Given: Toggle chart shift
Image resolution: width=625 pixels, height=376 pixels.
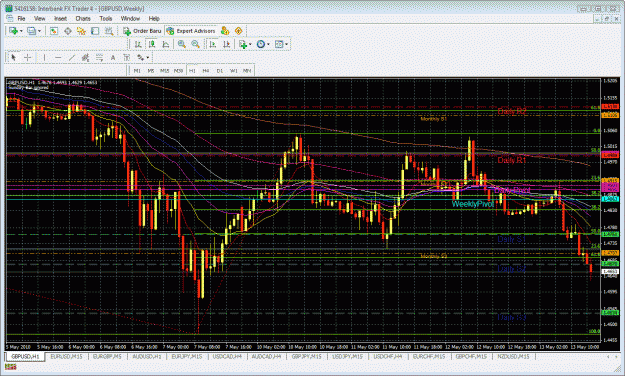Looking at the screenshot, I should pos(226,44).
